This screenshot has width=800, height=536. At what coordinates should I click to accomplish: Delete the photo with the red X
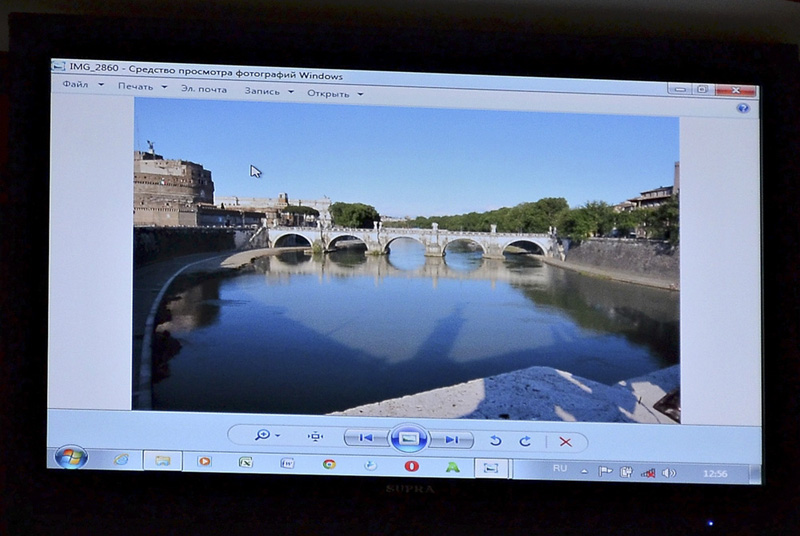click(565, 441)
